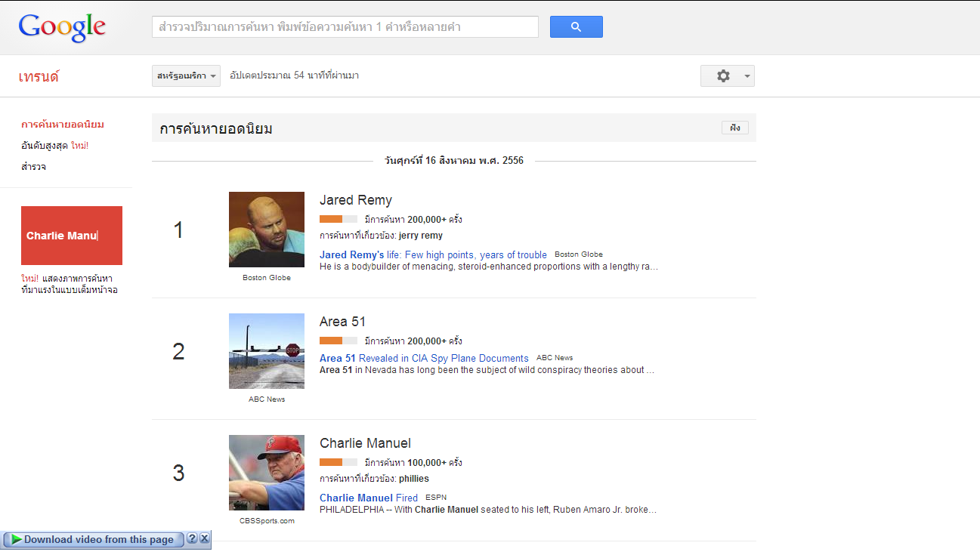Open สำรวจ sidebar item

point(33,167)
